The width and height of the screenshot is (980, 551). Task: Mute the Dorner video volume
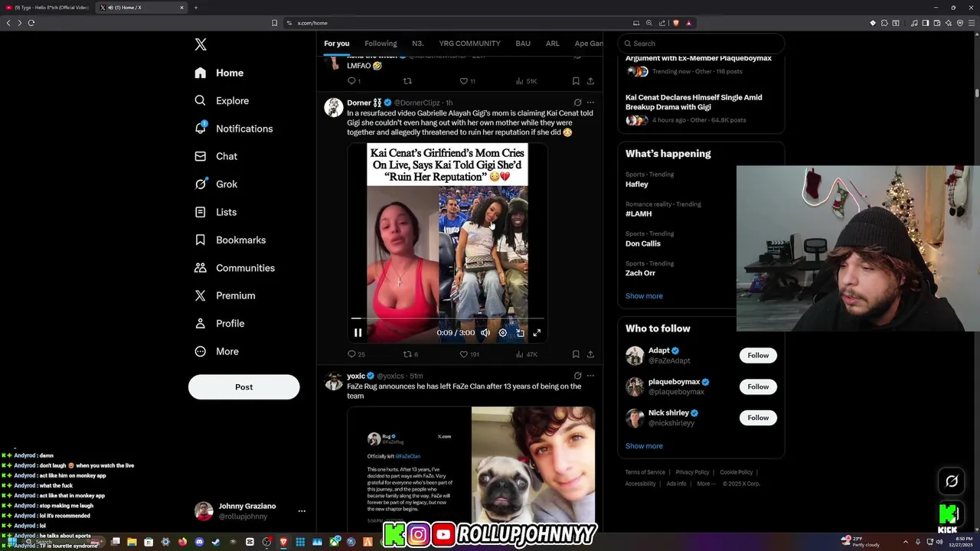pyautogui.click(x=485, y=333)
